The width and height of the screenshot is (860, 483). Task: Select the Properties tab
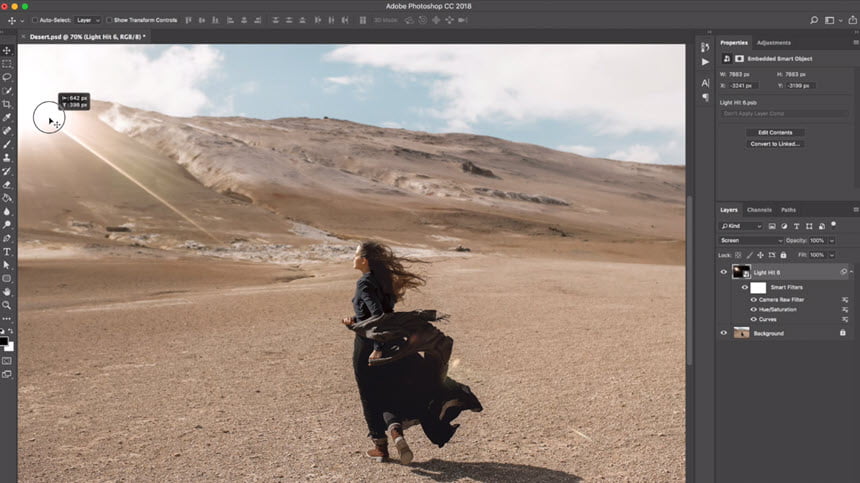coord(734,43)
